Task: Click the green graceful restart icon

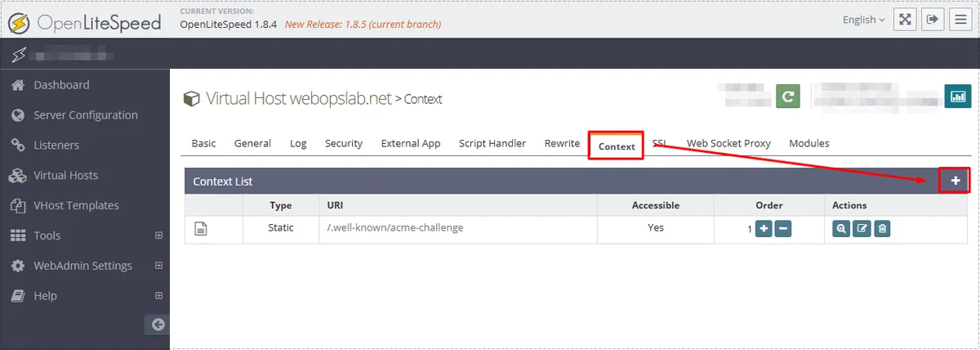Action: click(x=787, y=96)
